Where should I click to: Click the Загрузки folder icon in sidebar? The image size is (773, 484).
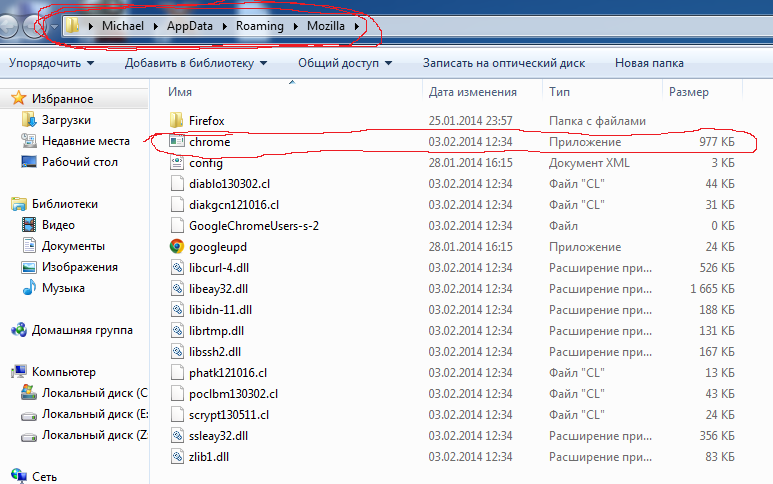[29, 120]
